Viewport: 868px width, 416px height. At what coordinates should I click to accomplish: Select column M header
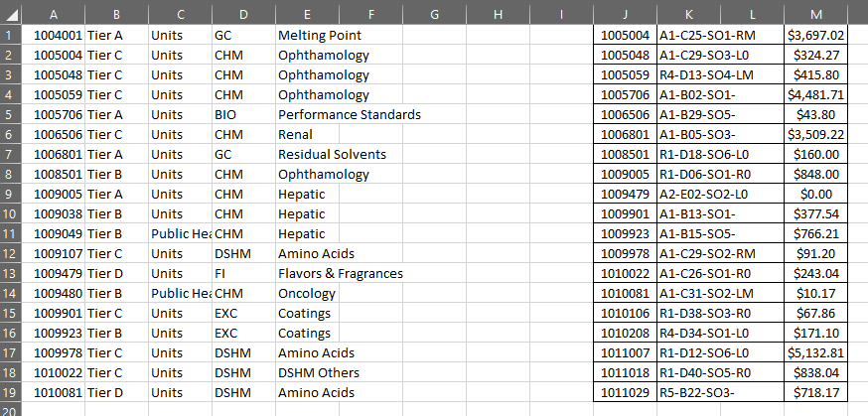click(815, 15)
